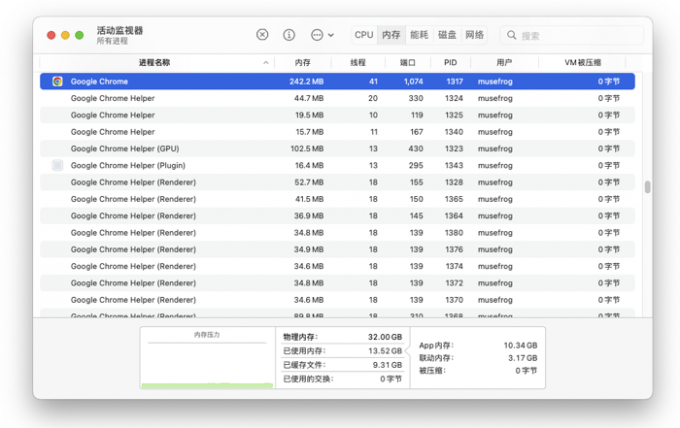Image resolution: width=680 pixels, height=428 pixels.
Task: Select Renderer process with PID 1370
Action: coord(337,300)
